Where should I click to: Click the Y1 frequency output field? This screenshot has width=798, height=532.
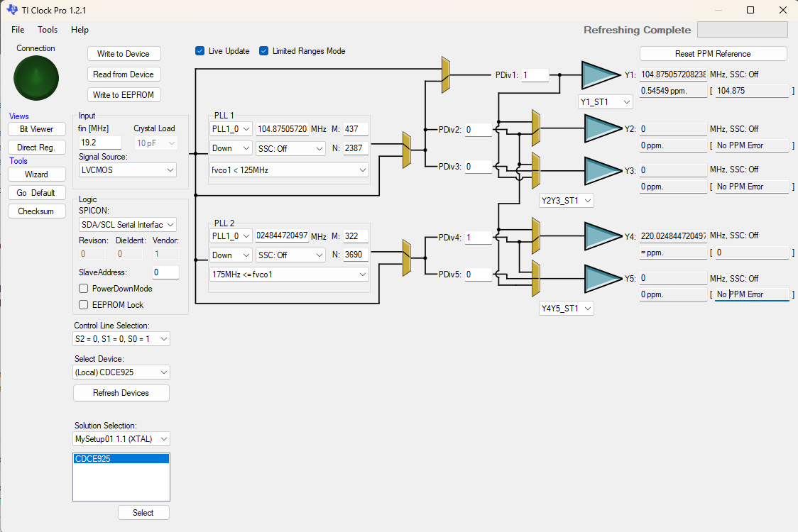(673, 74)
